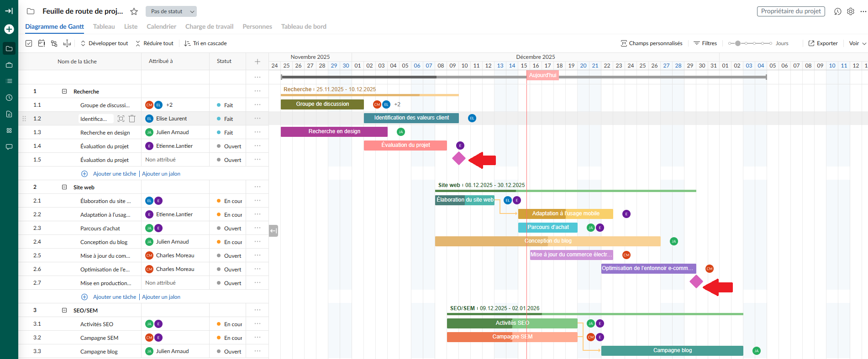Switch to the Charge de travail tab
This screenshot has height=359, width=868.
pyautogui.click(x=209, y=26)
